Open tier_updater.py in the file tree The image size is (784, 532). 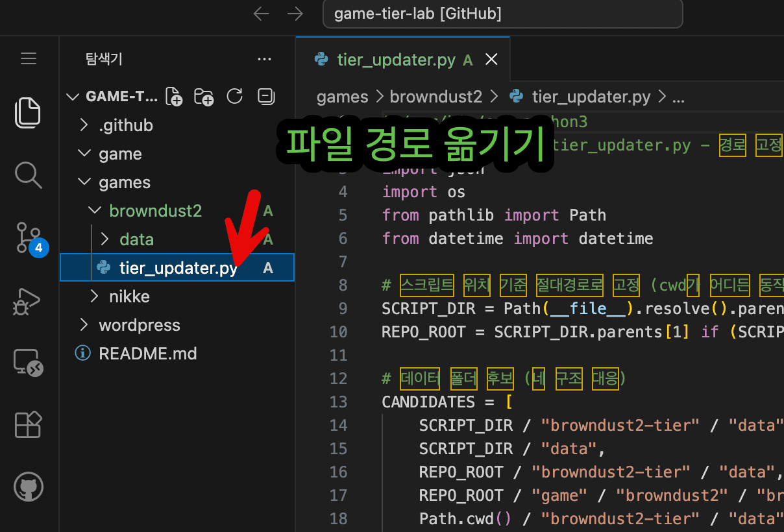(x=177, y=268)
